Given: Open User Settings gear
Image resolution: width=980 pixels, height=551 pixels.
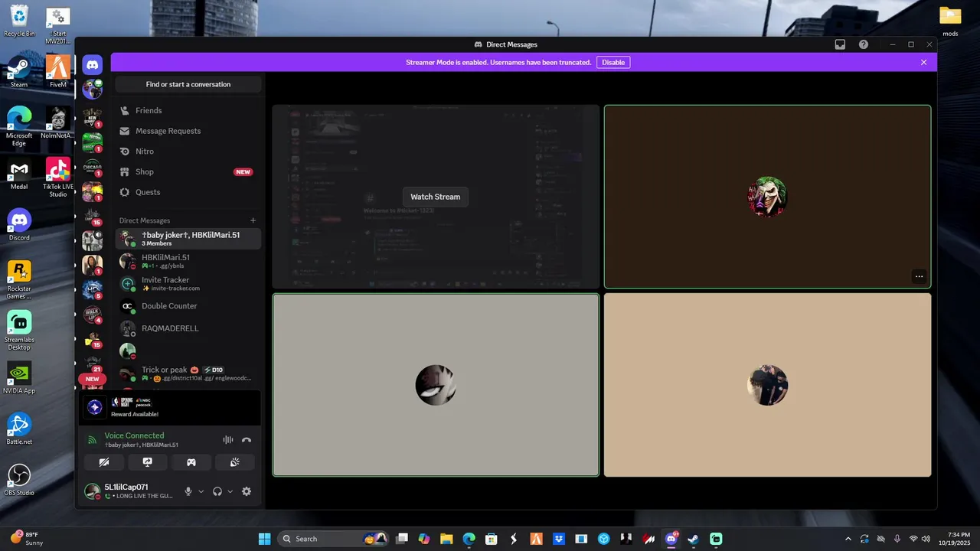Looking at the screenshot, I should 247,491.
